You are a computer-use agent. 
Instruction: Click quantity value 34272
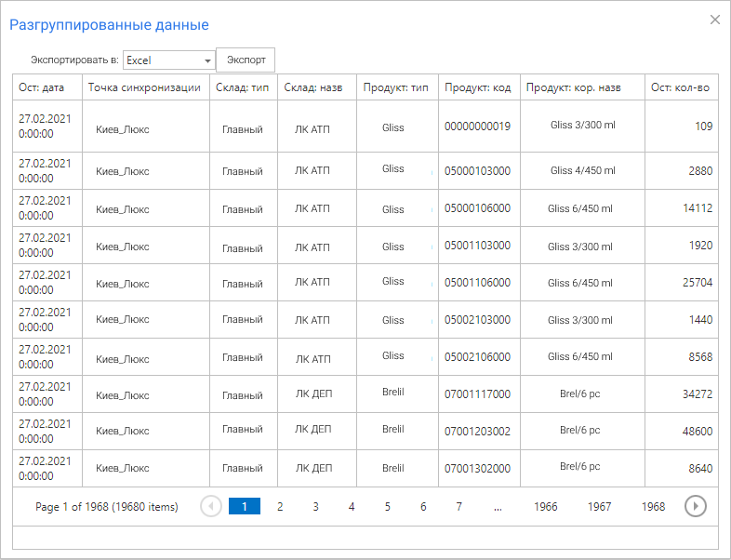(698, 394)
